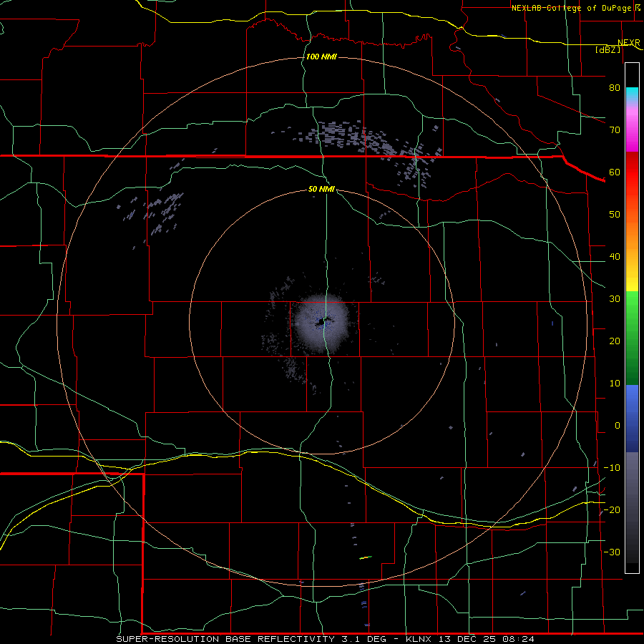The width and height of the screenshot is (644, 644).
Task: Click the SUPER-RESOLUTION BASE REFLECTIVITY caption text
Action: click(225, 639)
